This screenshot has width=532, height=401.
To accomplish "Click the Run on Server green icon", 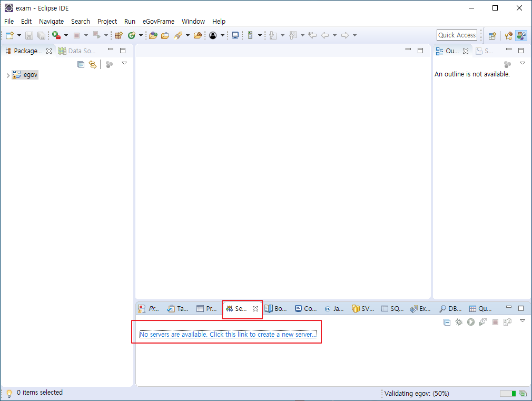I will pos(56,35).
